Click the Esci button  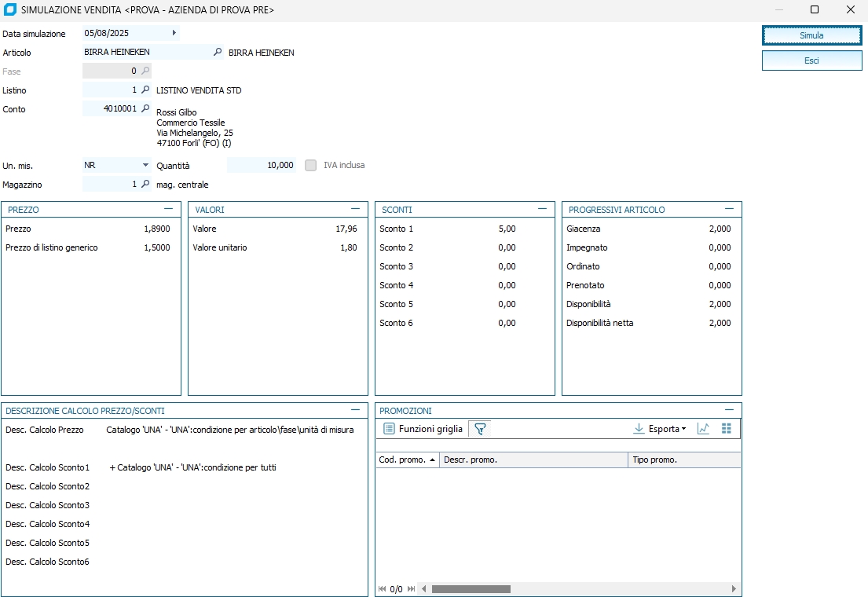click(811, 60)
